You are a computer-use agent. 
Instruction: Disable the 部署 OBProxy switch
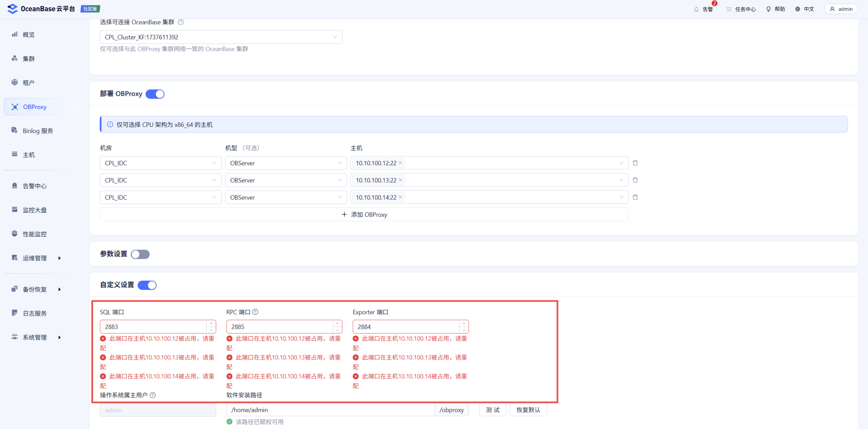tap(155, 94)
